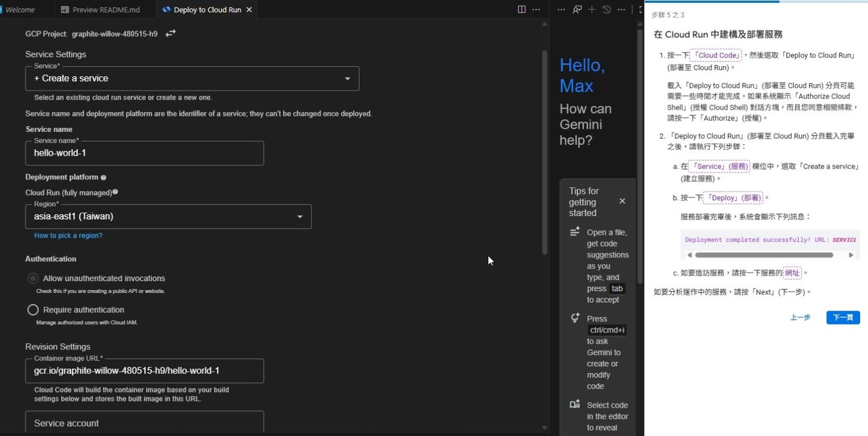Start a new Gemini chat with plus icon
868x436 pixels.
pyautogui.click(x=592, y=10)
